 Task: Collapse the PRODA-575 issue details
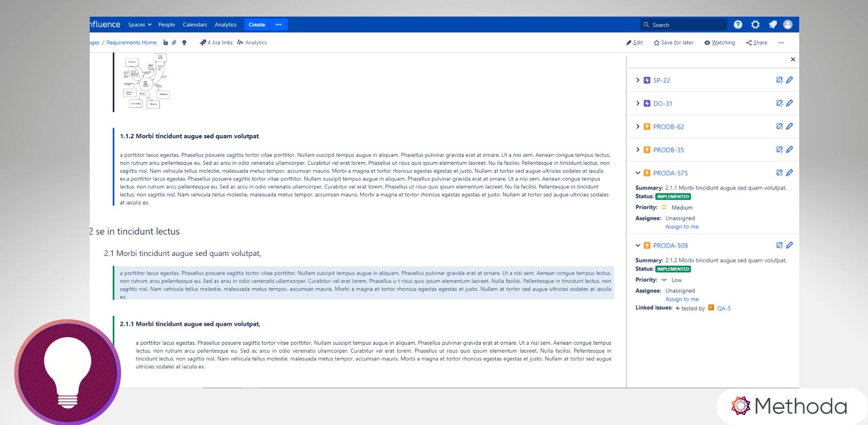tap(638, 173)
